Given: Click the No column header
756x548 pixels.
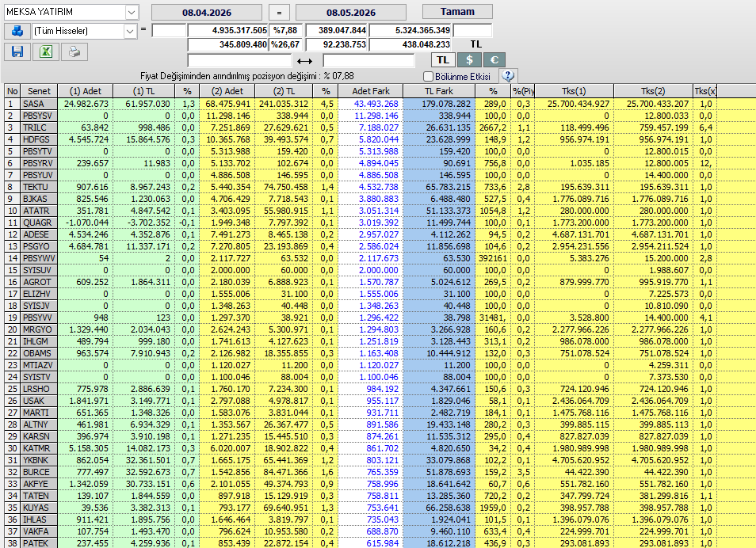Looking at the screenshot, I should pyautogui.click(x=13, y=90).
